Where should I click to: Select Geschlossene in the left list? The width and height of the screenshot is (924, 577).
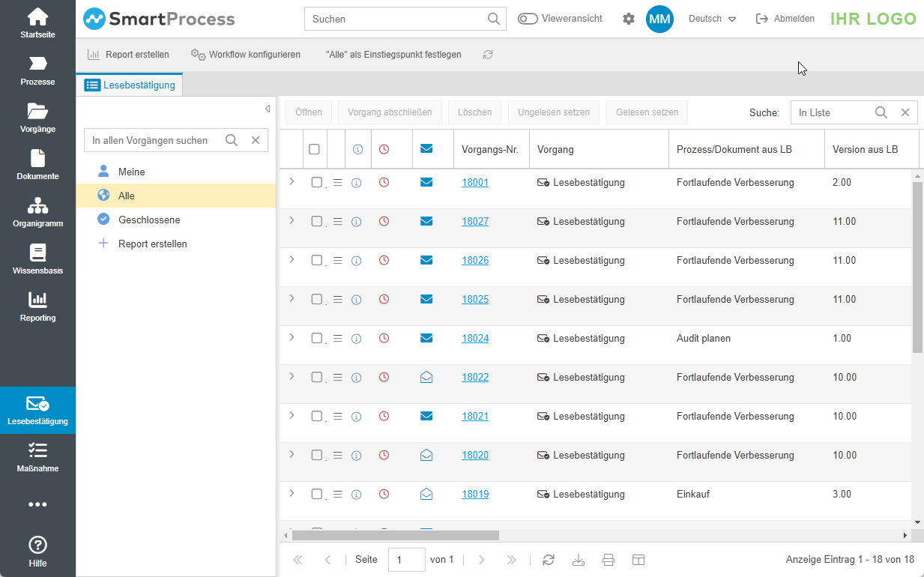[x=149, y=220]
